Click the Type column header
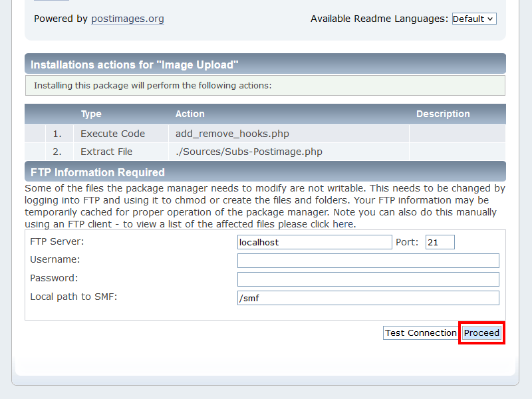 point(91,114)
